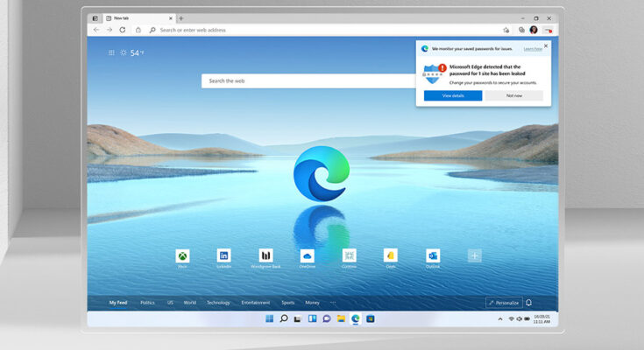Expand more feed categories ellipsis
Viewport: 644px width, 350px height.
coord(333,303)
